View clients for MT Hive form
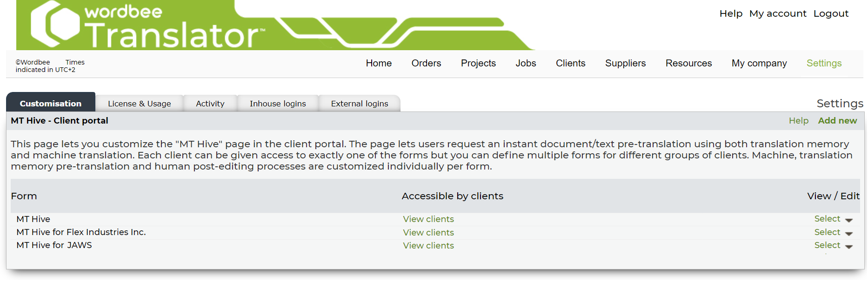868x288 pixels. click(x=428, y=219)
